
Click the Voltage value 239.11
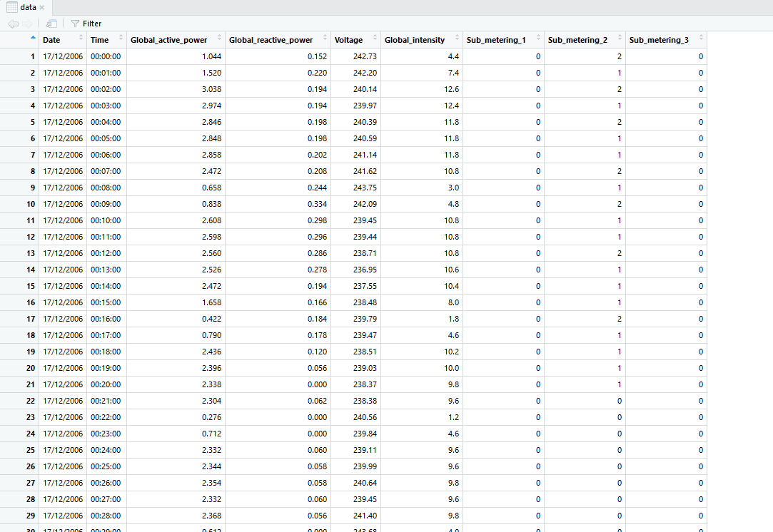click(x=365, y=450)
